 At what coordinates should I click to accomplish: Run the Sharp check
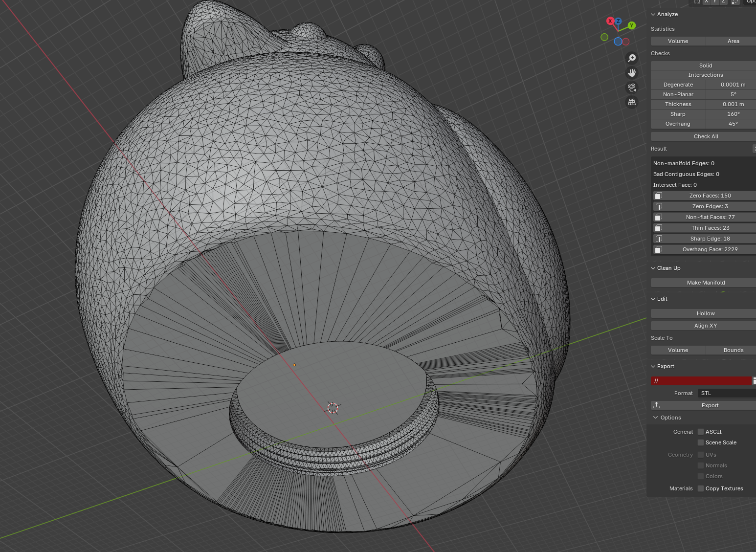[678, 114]
